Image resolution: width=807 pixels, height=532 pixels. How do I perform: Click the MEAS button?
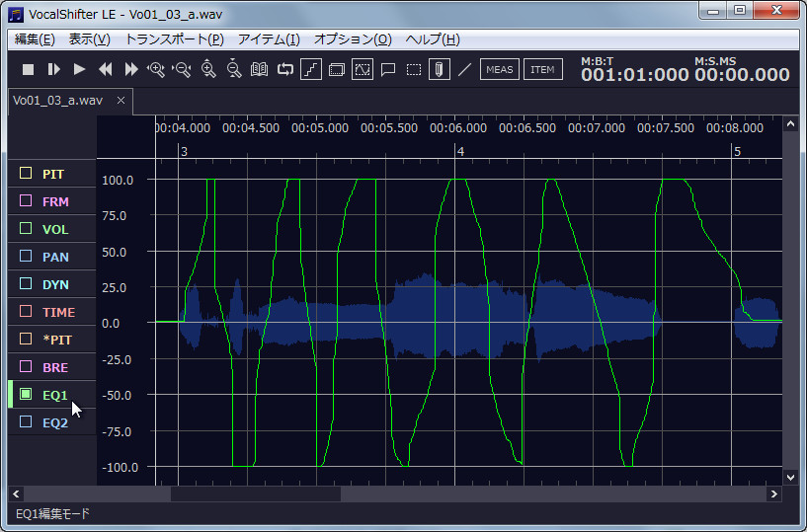click(499, 69)
